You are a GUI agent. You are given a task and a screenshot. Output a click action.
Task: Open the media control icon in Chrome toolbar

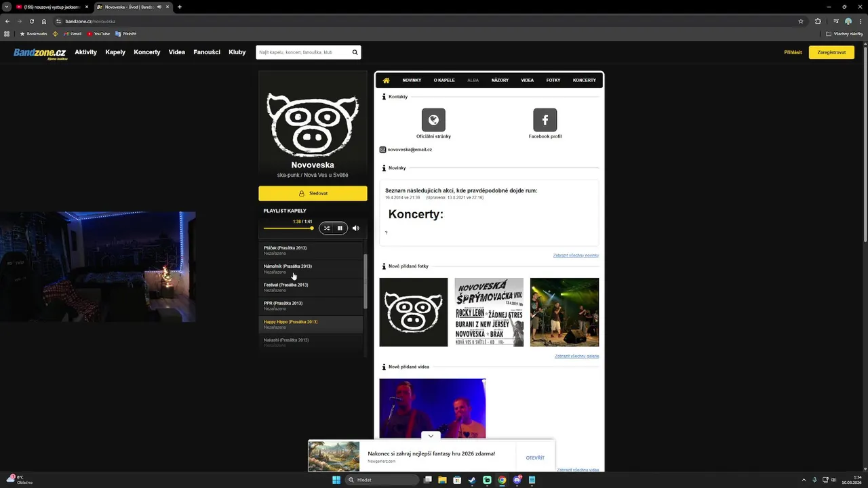835,21
